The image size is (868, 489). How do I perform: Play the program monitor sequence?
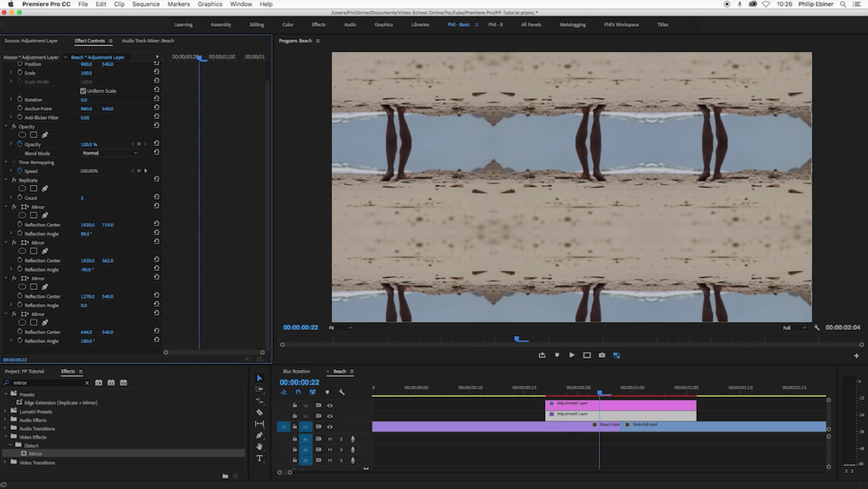571,354
